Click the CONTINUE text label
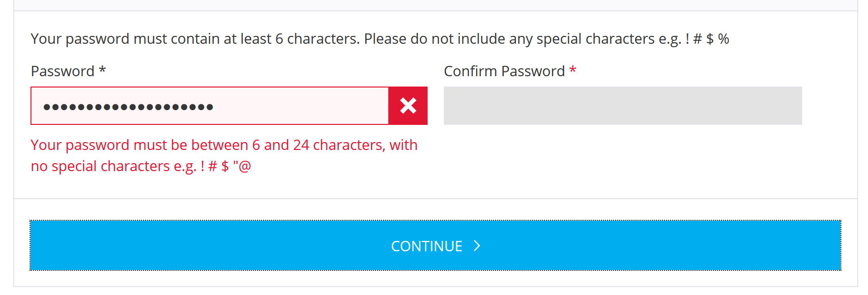This screenshot has height=295, width=868. pos(426,246)
